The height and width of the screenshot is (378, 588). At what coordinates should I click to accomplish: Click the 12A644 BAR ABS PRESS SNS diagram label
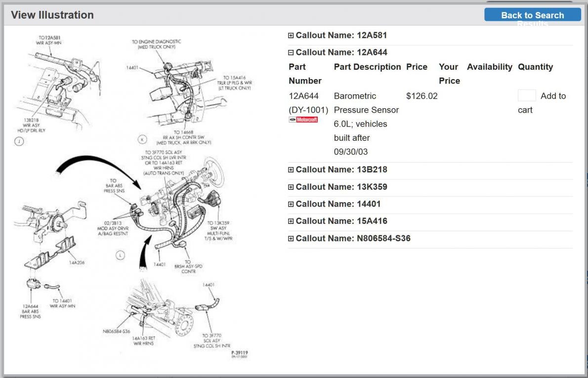coord(30,312)
